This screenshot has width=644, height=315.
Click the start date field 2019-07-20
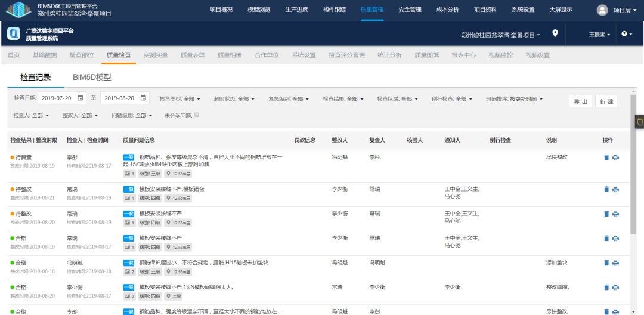[62, 98]
